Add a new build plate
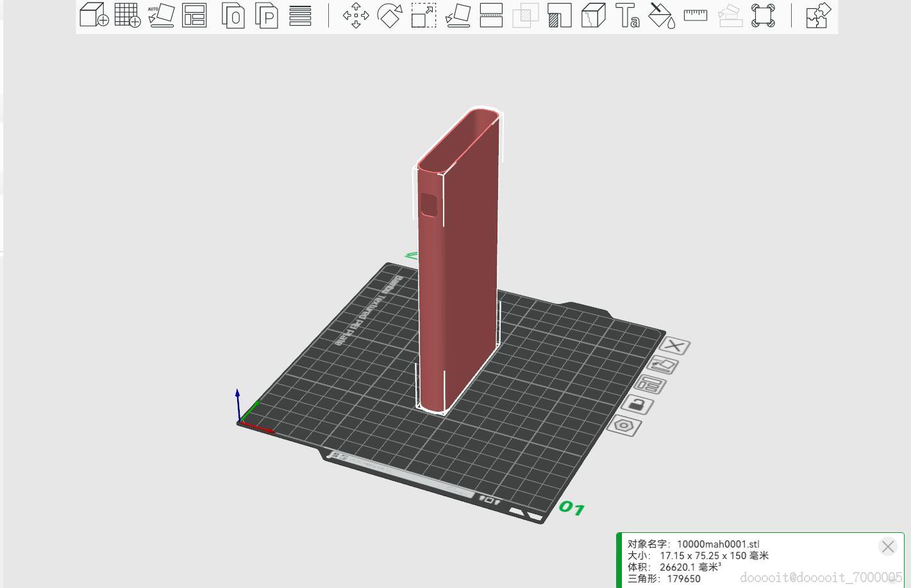The image size is (911, 588). coord(128,15)
